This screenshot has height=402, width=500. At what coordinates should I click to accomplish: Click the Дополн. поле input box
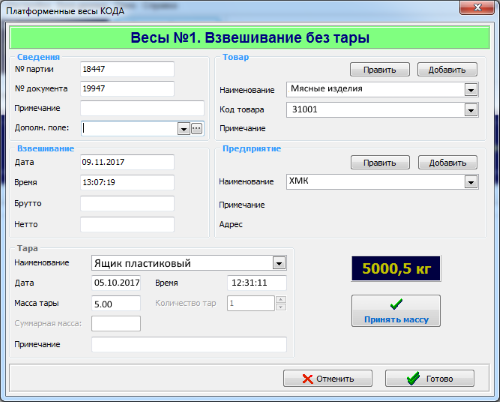point(129,128)
